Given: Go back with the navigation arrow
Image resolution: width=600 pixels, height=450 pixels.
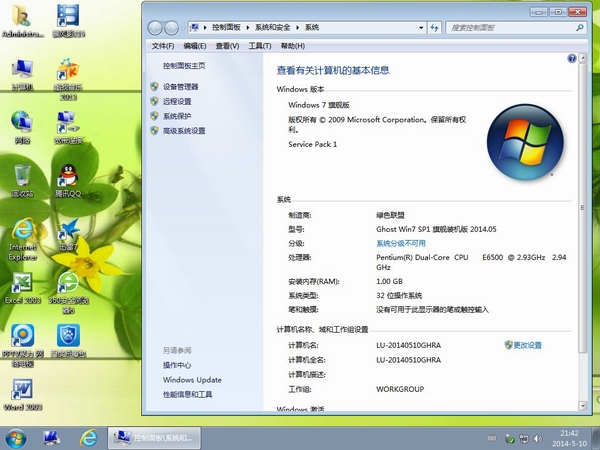Looking at the screenshot, I should pyautogui.click(x=155, y=28).
